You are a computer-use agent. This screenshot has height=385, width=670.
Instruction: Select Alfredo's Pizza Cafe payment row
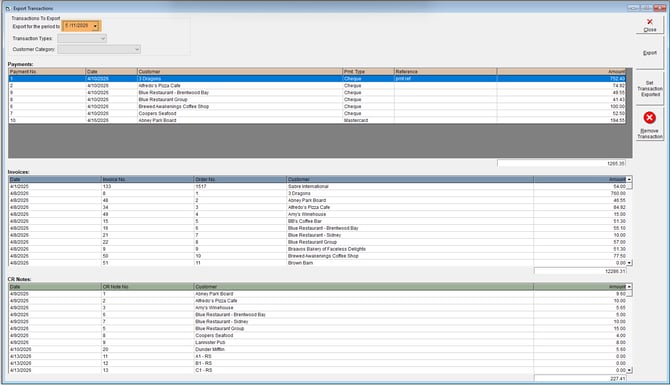317,85
